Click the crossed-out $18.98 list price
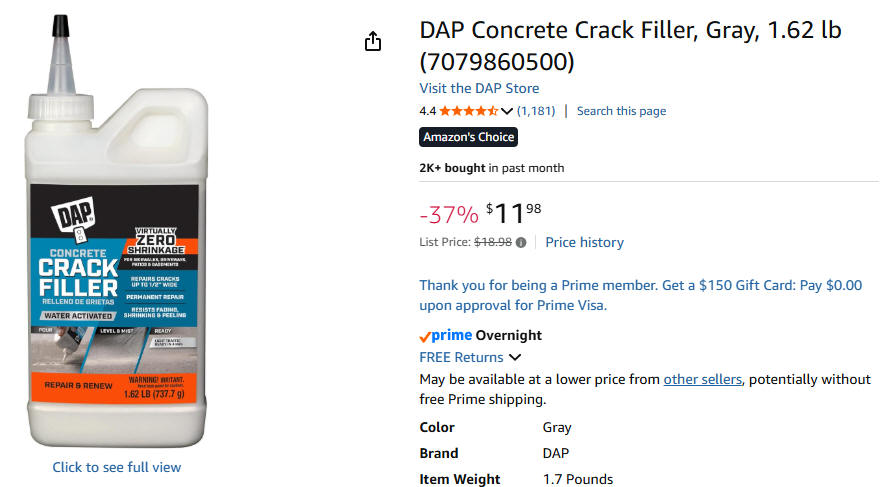Viewport: 896px width, 487px height. (492, 242)
